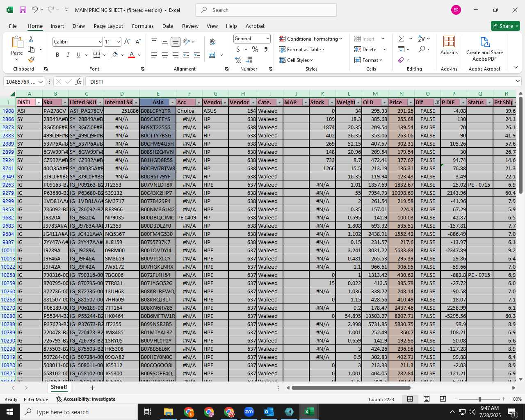Click the Copy icon in Clipboard group

point(31,49)
